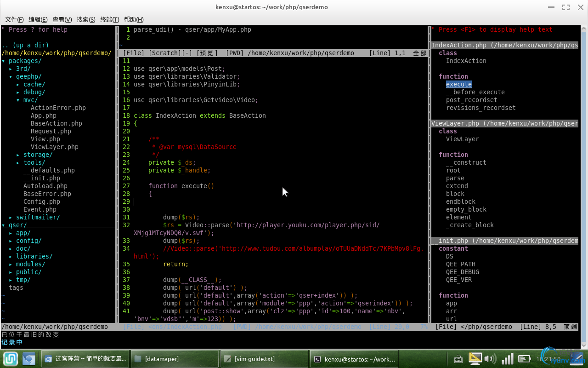Select ViewLayer.php in file tree
Screen dimensions: 588x368
[x=55, y=147]
